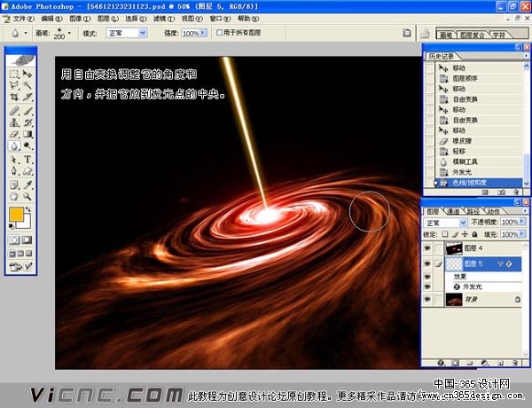Open 强度 slider arrow
This screenshot has width=532, height=408.
click(x=203, y=33)
